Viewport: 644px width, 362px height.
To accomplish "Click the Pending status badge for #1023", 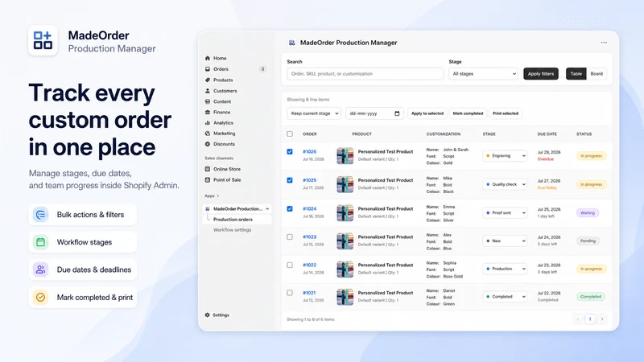I will tap(588, 241).
